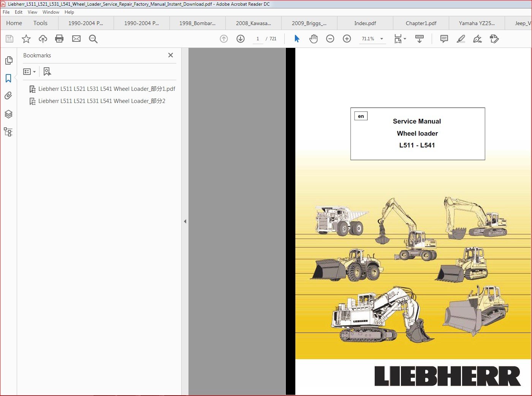Open fit page options icon
The image size is (532, 396).
click(400, 39)
